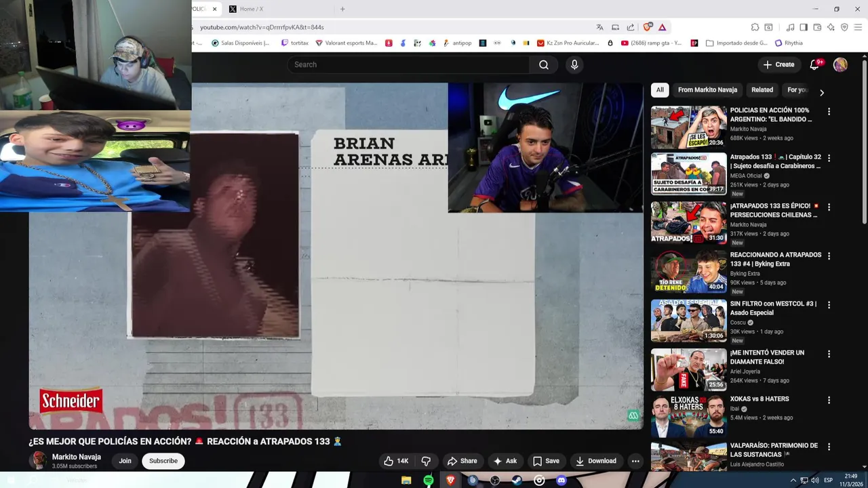Click the translate page icon in address bar
This screenshot has height=488, width=868.
coord(599,27)
